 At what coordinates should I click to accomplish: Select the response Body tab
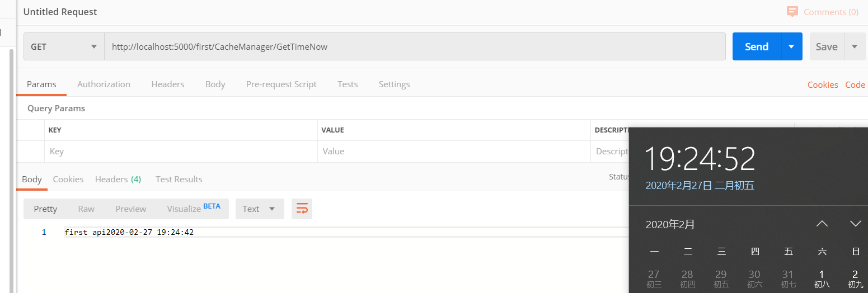[32, 179]
